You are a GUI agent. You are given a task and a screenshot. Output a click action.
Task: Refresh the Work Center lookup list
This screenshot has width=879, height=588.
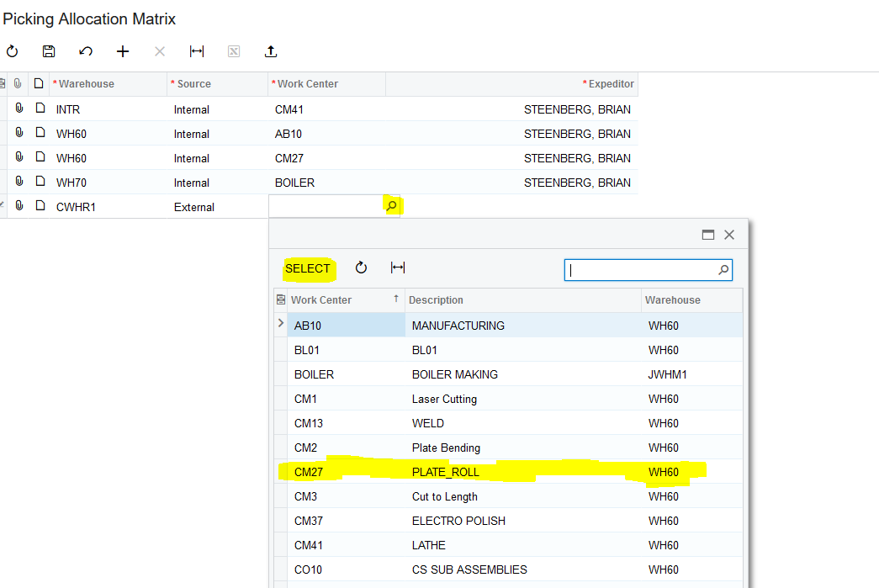[361, 268]
